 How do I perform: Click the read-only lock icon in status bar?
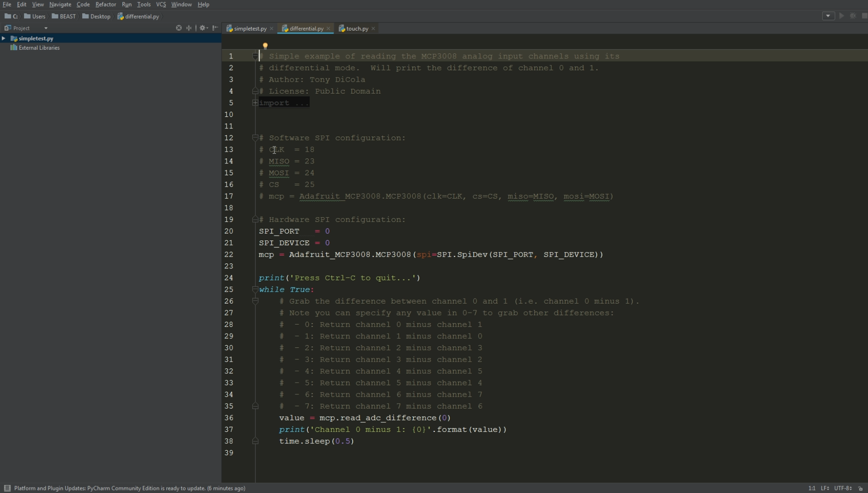click(x=861, y=488)
